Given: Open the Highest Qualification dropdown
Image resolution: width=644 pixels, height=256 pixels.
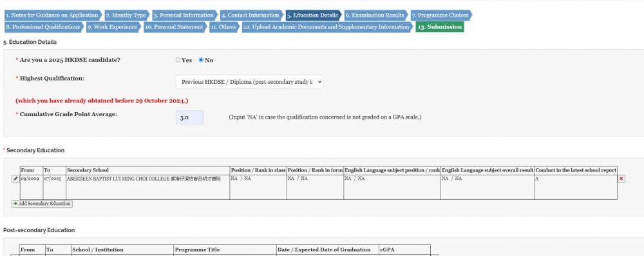Looking at the screenshot, I should pos(249,81).
